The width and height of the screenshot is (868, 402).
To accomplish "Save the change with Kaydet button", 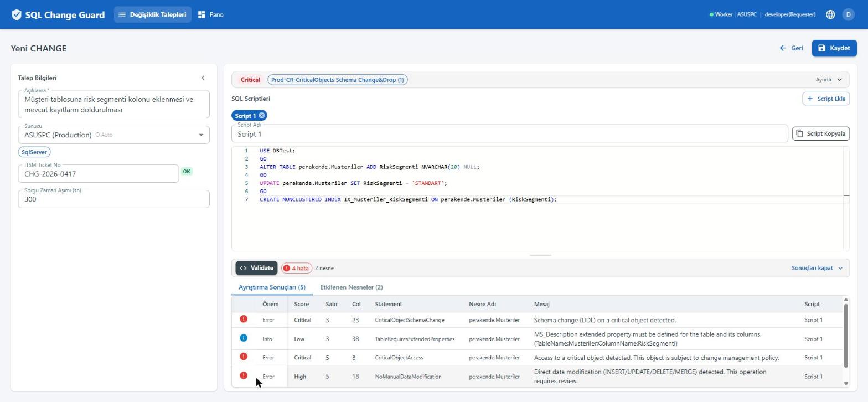I will (x=834, y=48).
